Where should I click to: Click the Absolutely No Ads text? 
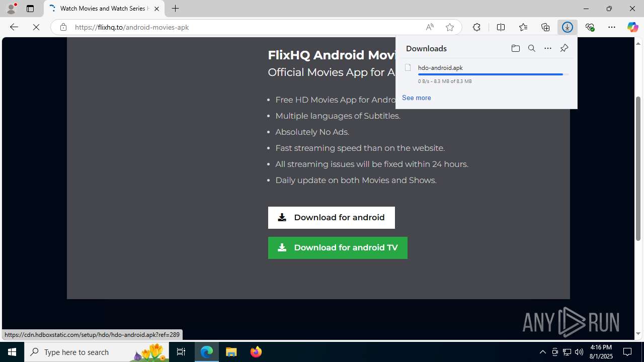coord(312,132)
